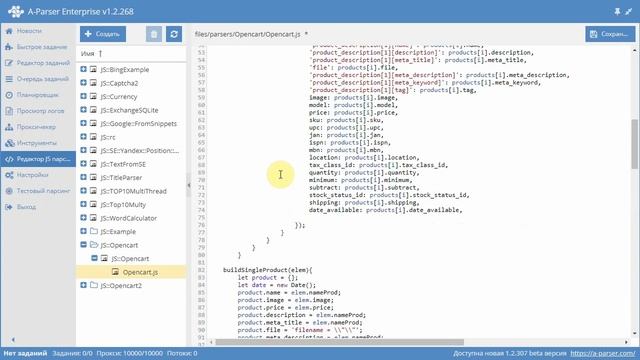Viewport: 640px width, 360px height.
Task: Collapse the nested JS::Opencart parser node
Action: point(94,258)
